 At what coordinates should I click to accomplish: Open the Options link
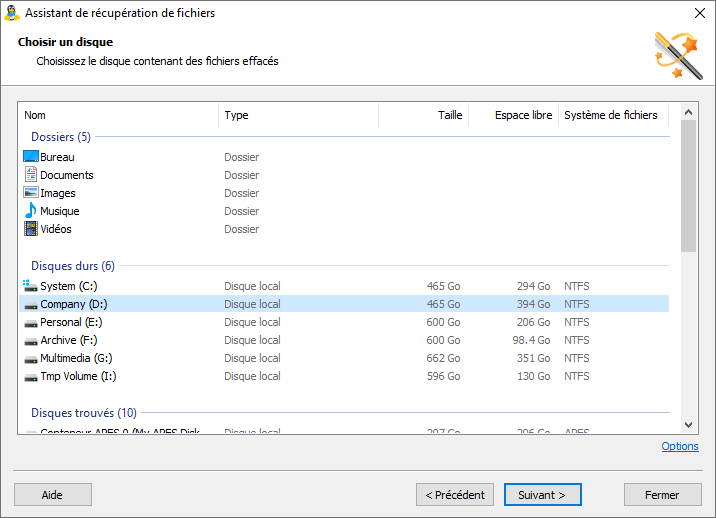coord(680,446)
